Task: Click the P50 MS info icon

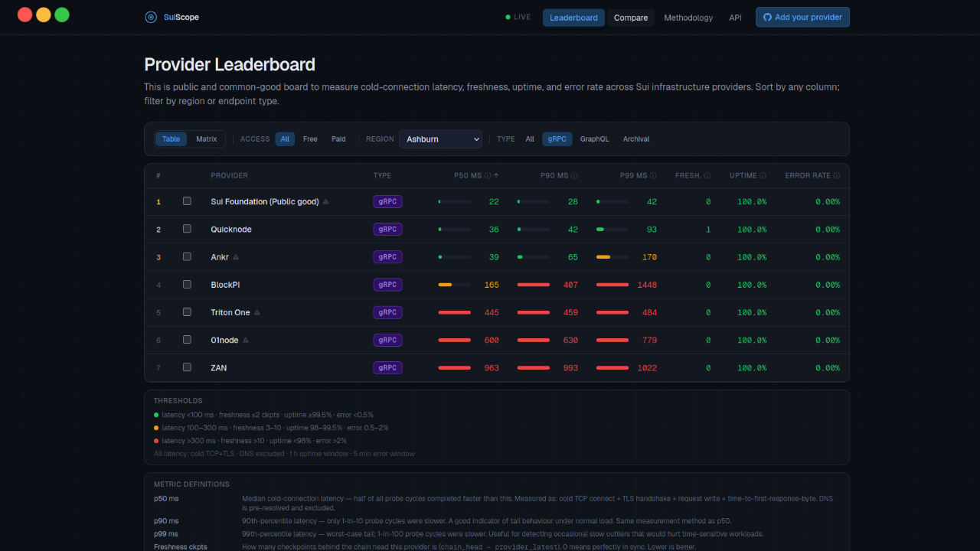Action: (488, 175)
